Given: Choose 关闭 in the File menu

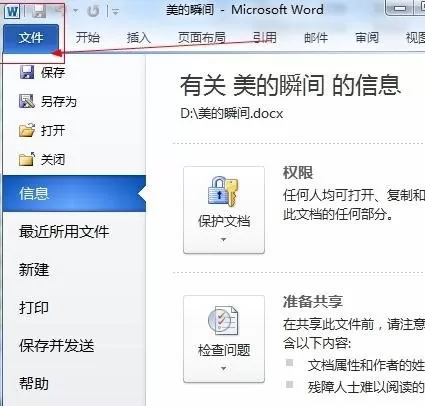Looking at the screenshot, I should (x=53, y=159).
